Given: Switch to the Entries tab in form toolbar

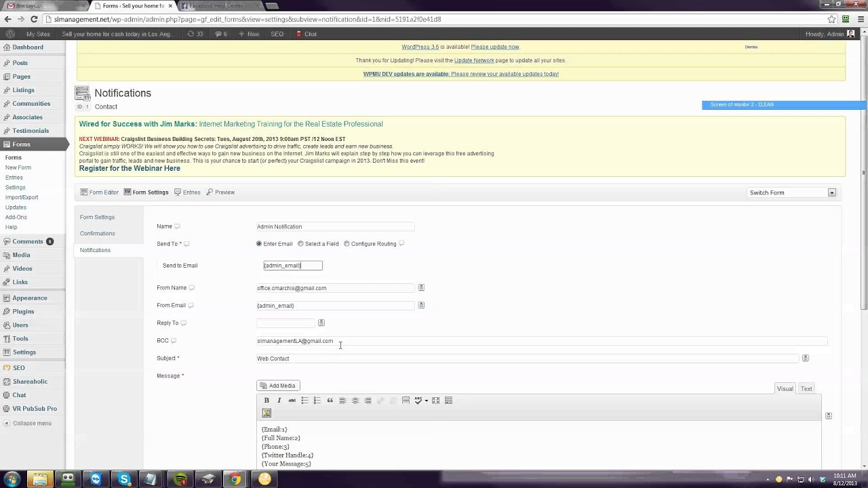Looking at the screenshot, I should pos(187,192).
